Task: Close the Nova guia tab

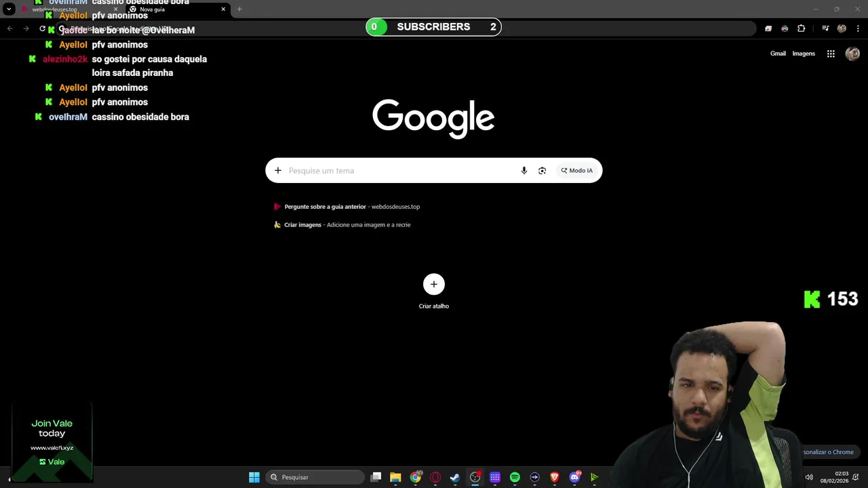Action: click(x=223, y=9)
